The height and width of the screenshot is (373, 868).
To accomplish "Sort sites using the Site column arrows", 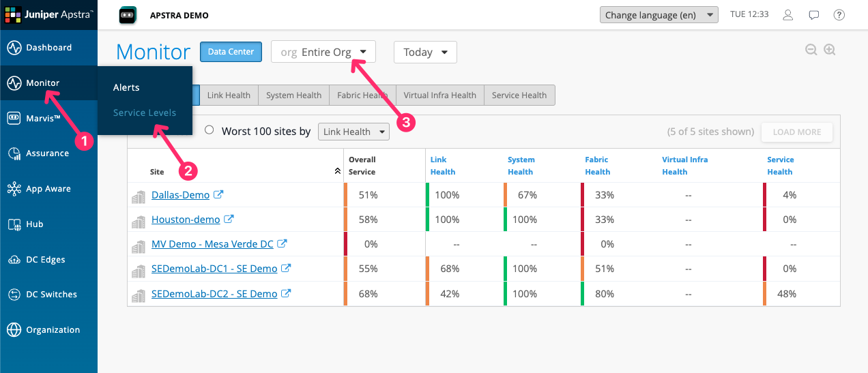I will coord(337,172).
